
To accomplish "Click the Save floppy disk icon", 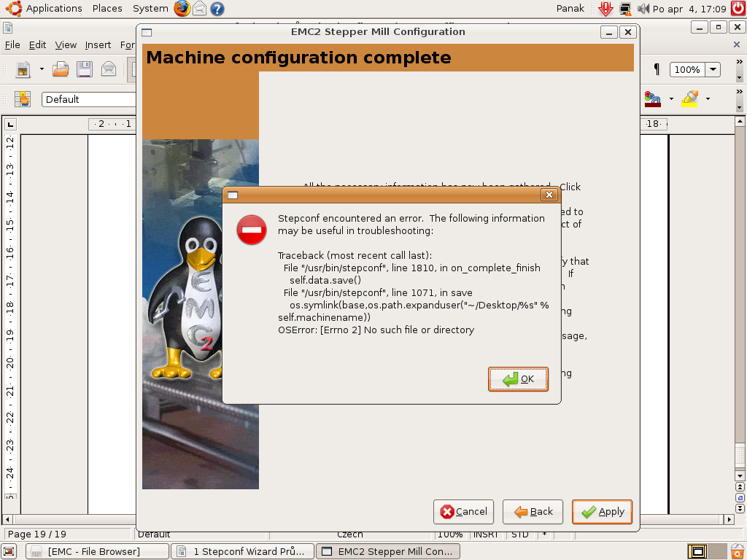I will click(85, 70).
